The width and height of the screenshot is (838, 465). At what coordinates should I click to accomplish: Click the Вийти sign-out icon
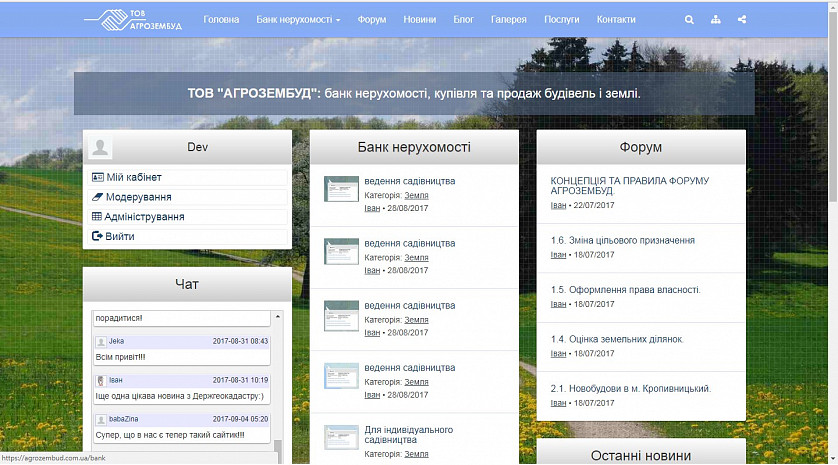tap(97, 236)
